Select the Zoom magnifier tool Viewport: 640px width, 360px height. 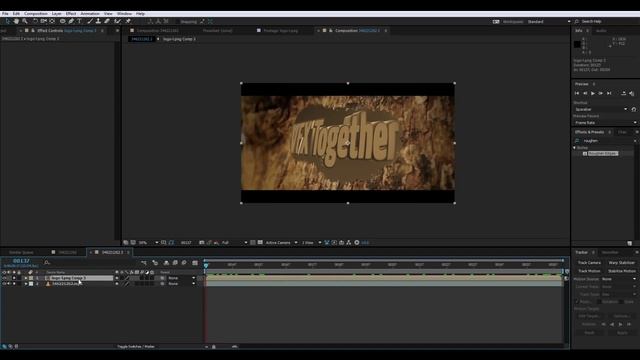tap(25, 21)
